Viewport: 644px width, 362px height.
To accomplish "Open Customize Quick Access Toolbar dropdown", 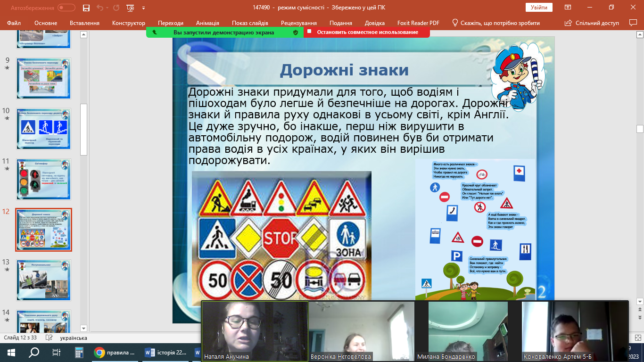I will (x=143, y=8).
